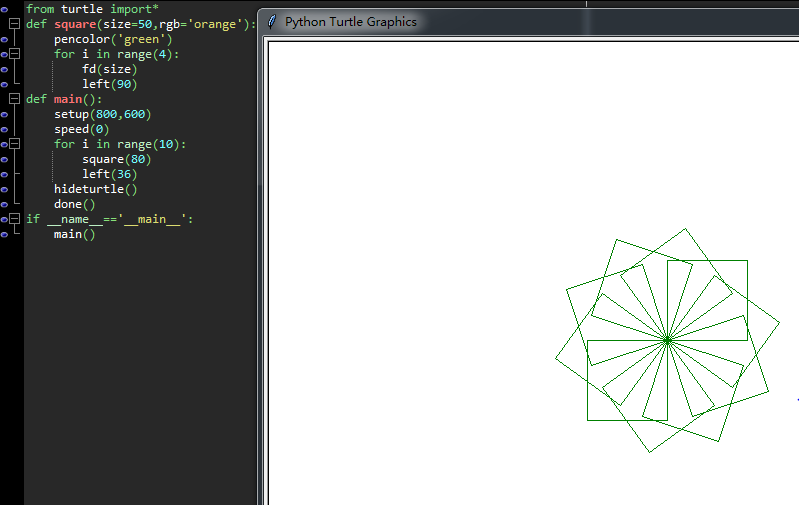This screenshot has height=505, width=799.
Task: Toggle breakpoint marker beside square(80) line
Action: point(4,160)
